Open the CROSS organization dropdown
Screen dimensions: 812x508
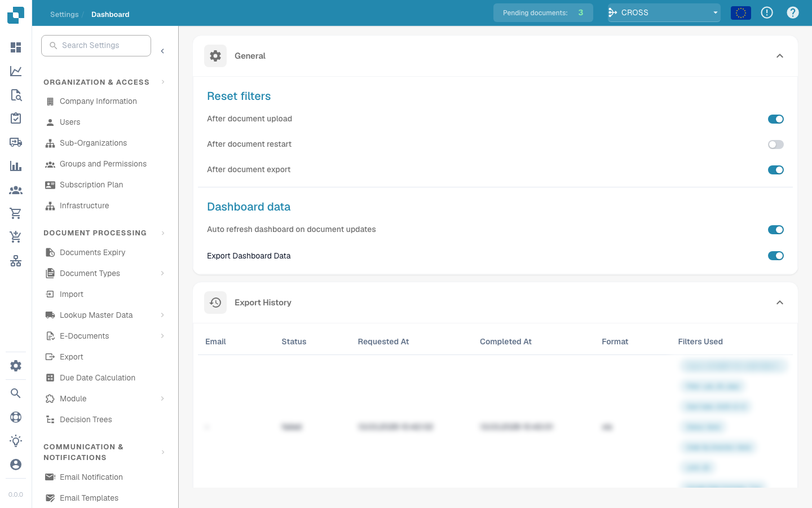pos(664,12)
